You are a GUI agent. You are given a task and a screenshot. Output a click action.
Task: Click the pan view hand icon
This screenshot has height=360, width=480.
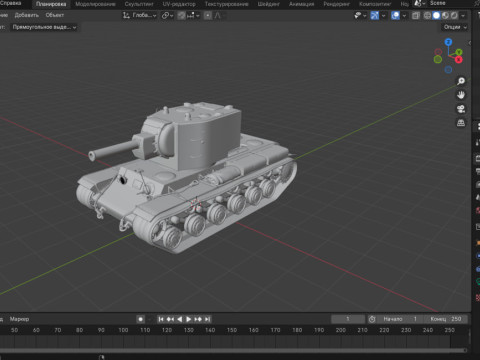(461, 95)
